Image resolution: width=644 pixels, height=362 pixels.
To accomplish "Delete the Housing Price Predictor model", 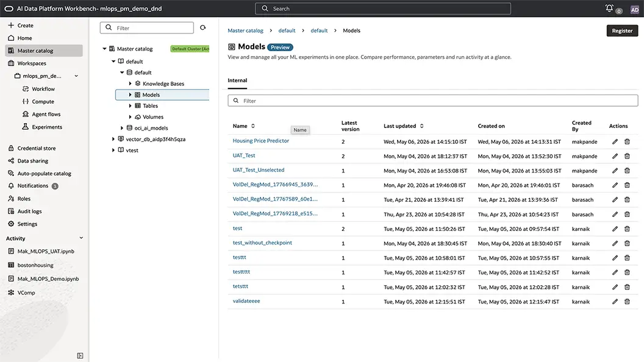I will pos(627,141).
